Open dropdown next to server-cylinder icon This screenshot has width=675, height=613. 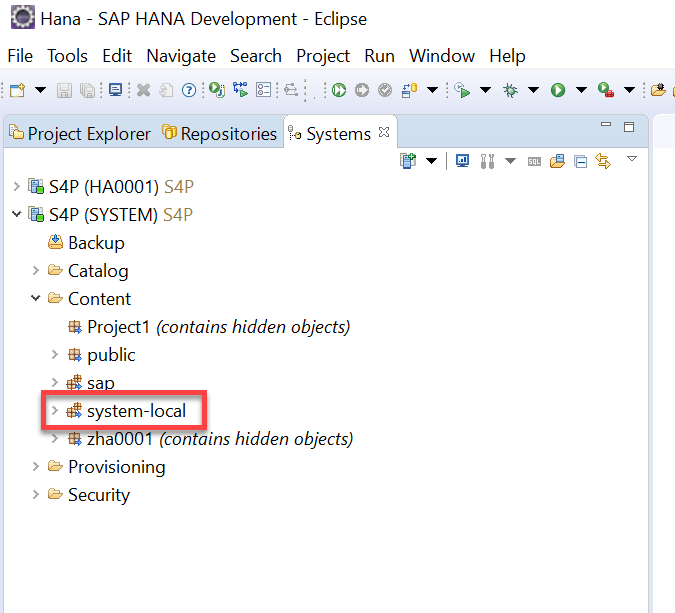click(x=432, y=90)
